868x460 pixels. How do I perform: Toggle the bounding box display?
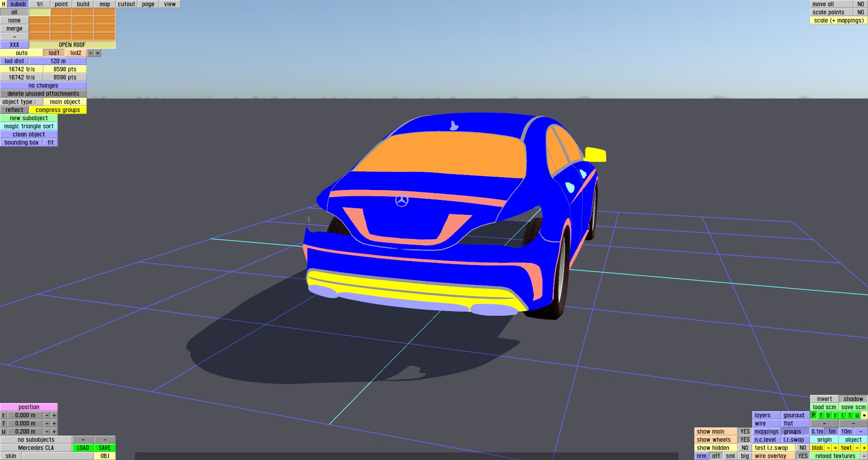pos(22,142)
